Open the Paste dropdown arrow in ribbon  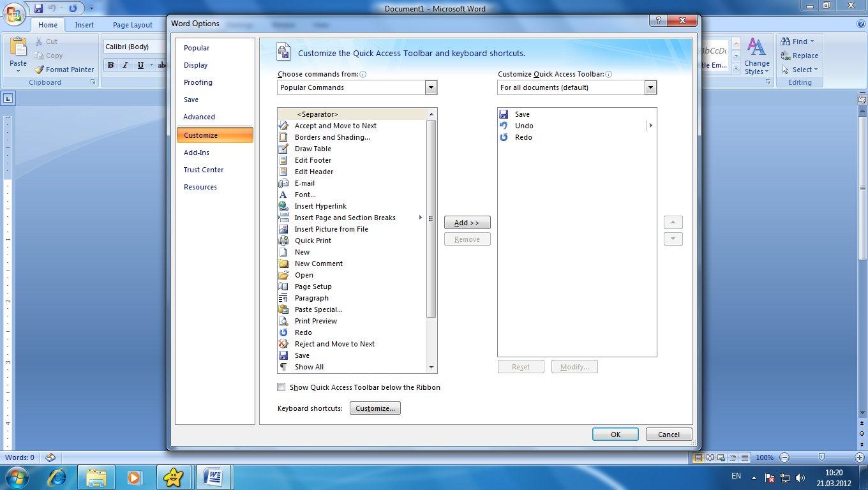point(18,71)
